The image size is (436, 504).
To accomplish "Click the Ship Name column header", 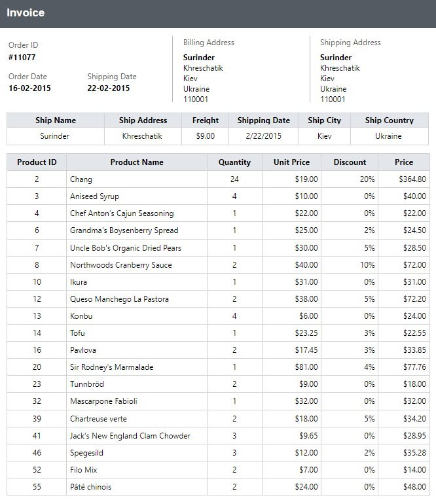I will [x=56, y=120].
